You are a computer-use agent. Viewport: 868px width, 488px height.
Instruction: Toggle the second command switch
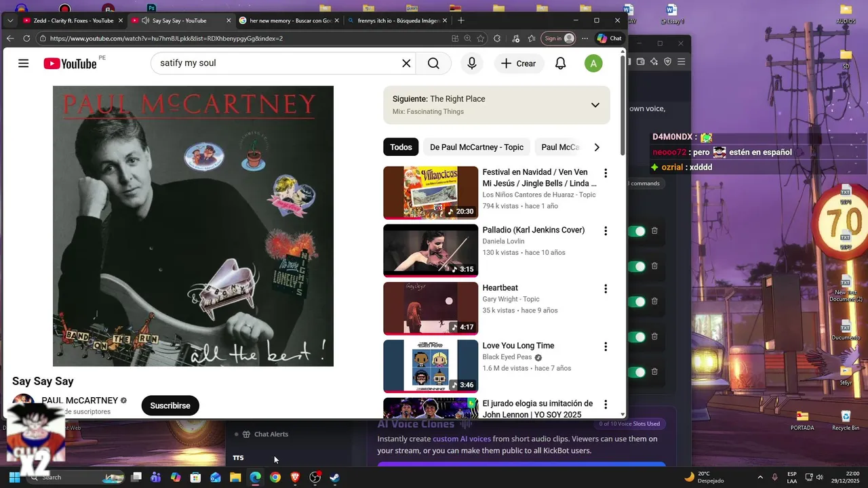pyautogui.click(x=637, y=266)
